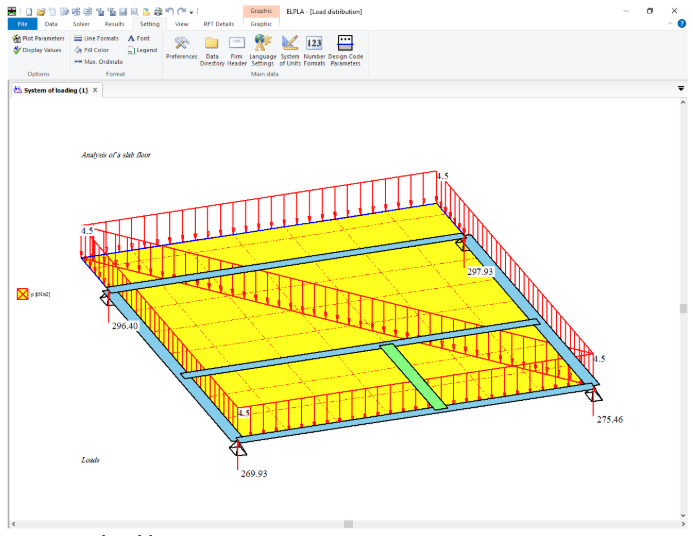Click the ELPLA application icon in title bar

click(12, 11)
